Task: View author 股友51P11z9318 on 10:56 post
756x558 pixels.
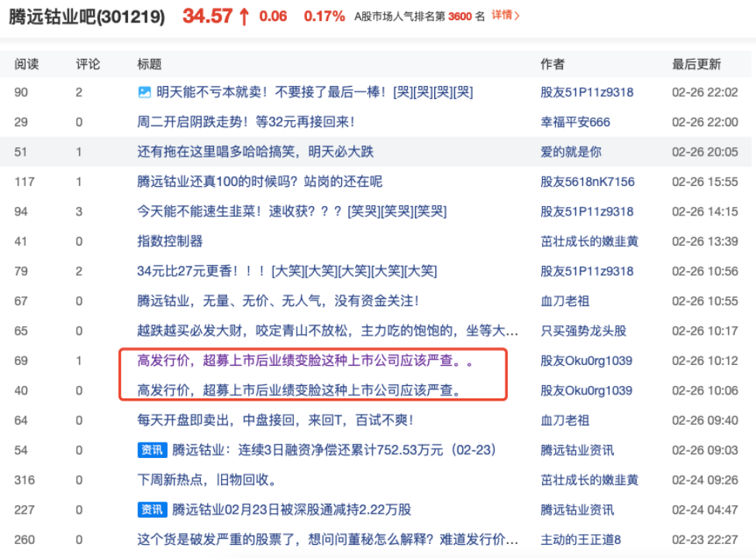Action: point(587,271)
